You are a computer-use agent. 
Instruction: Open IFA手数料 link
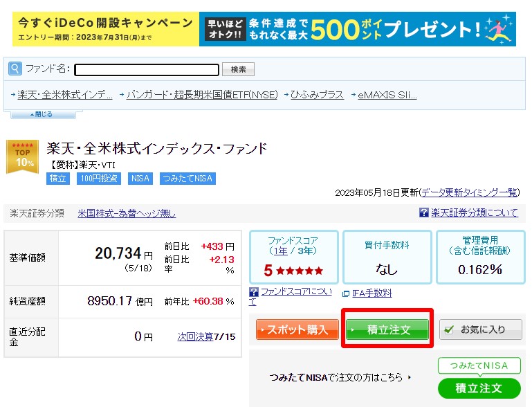pos(372,293)
